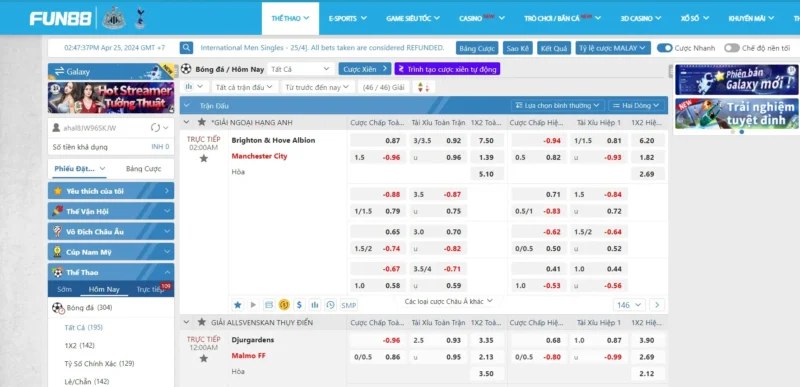Image resolution: width=800 pixels, height=387 pixels.
Task: Open the E-SPORTS top menu
Action: coord(347,18)
